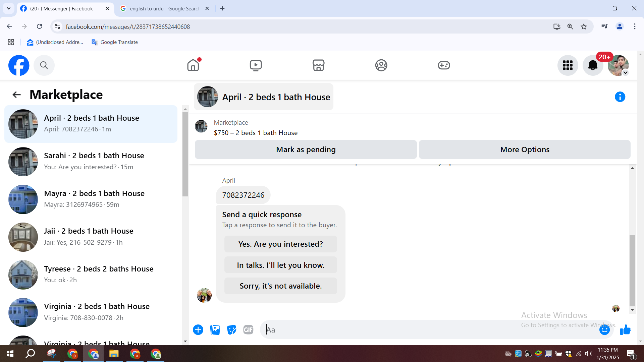This screenshot has width=644, height=362.
Task: Click the chat messages scrollbar thumb
Action: click(x=632, y=271)
